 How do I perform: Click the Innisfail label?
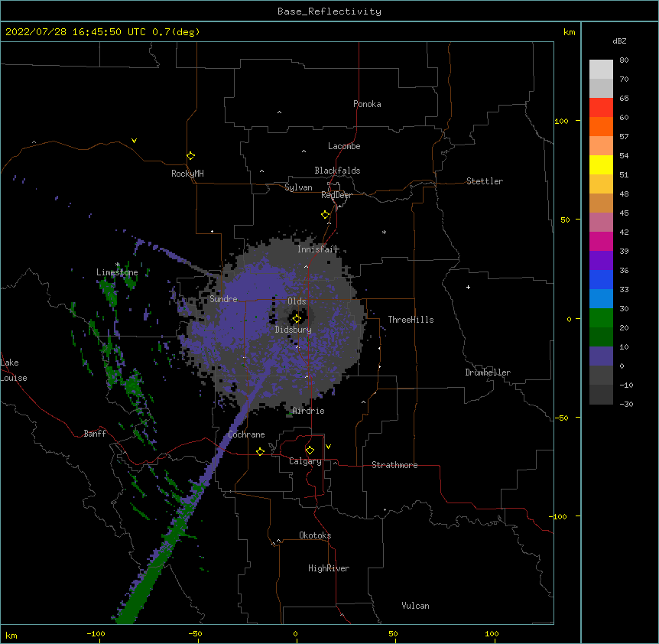[317, 249]
